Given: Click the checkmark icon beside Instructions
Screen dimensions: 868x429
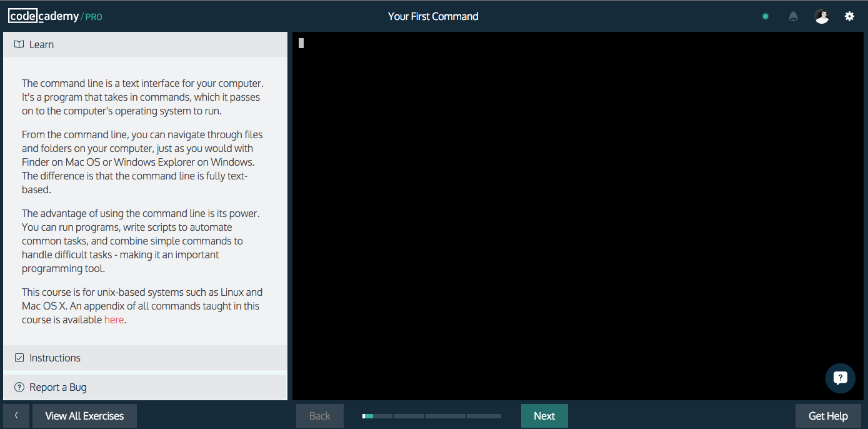Looking at the screenshot, I should point(19,358).
